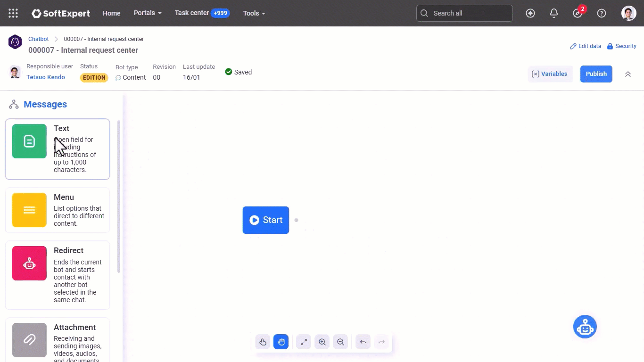Click the Publish button
644x362 pixels.
(596, 74)
